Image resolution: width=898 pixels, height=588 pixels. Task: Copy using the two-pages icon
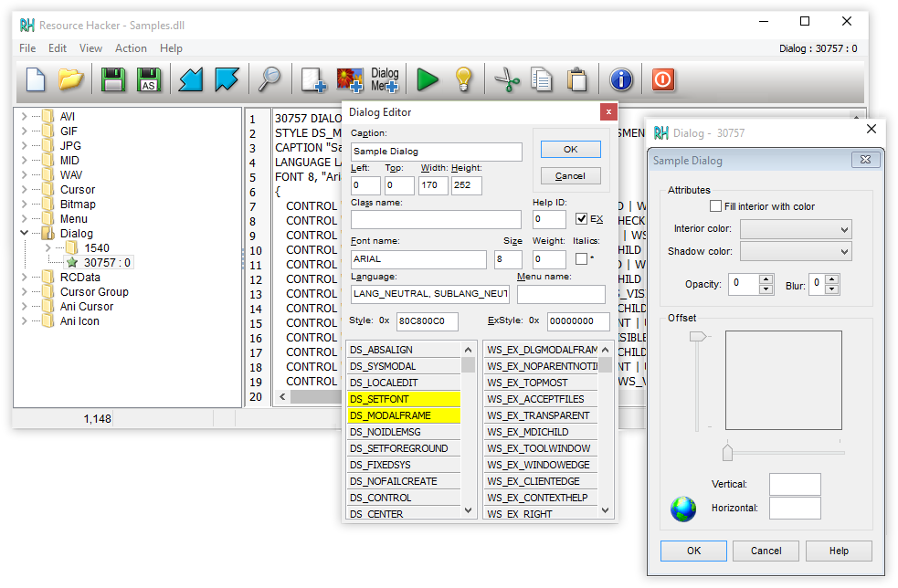tap(541, 79)
